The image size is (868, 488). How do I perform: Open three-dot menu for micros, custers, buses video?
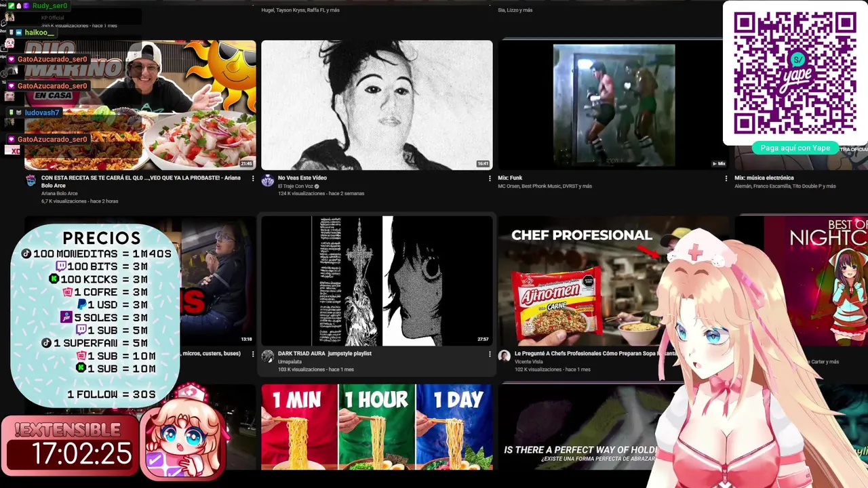point(253,354)
